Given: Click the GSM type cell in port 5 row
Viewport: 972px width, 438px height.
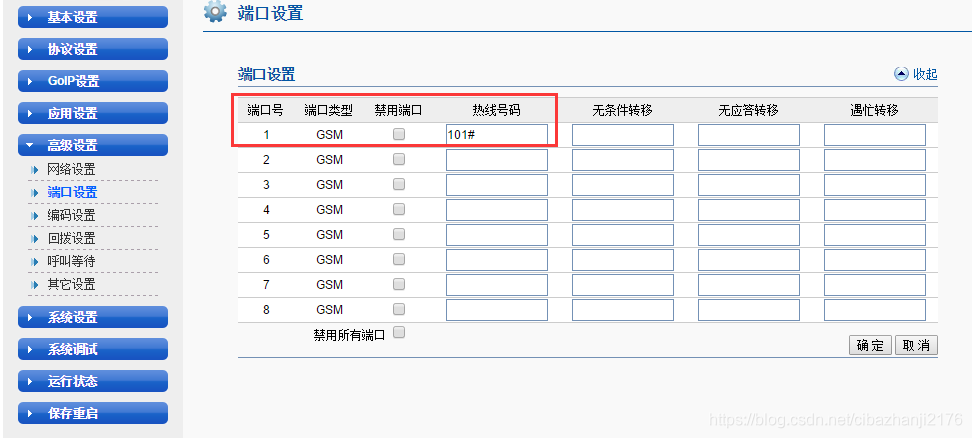Looking at the screenshot, I should pos(329,234).
